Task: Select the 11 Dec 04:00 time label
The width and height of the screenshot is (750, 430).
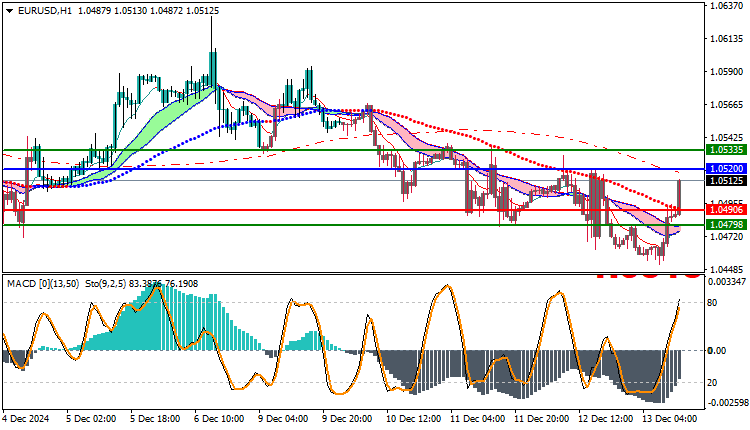Action: pyautogui.click(x=477, y=419)
